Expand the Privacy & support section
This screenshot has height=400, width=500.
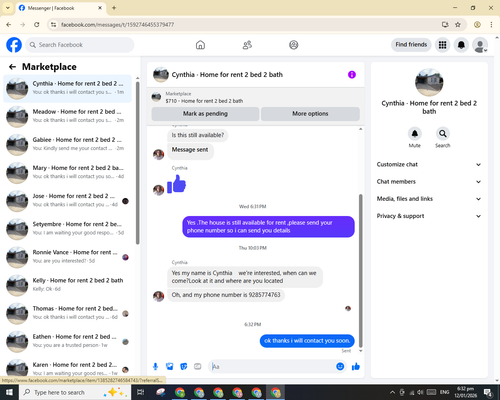coord(429,216)
